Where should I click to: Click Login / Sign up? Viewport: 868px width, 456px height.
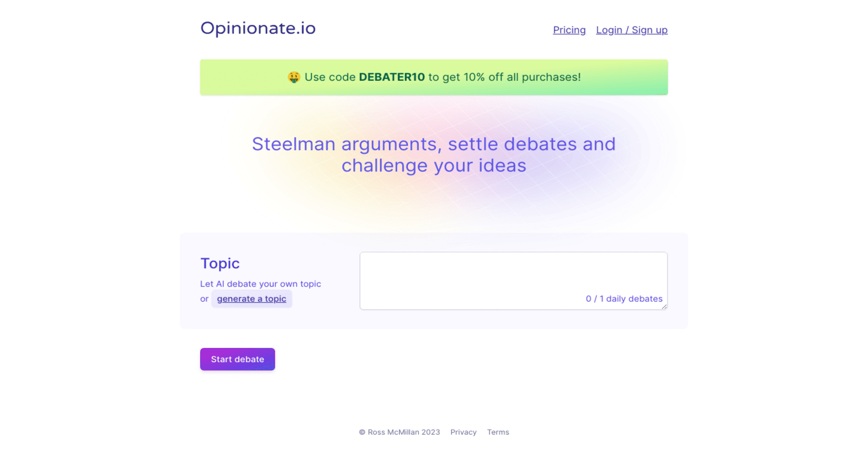[x=631, y=30]
